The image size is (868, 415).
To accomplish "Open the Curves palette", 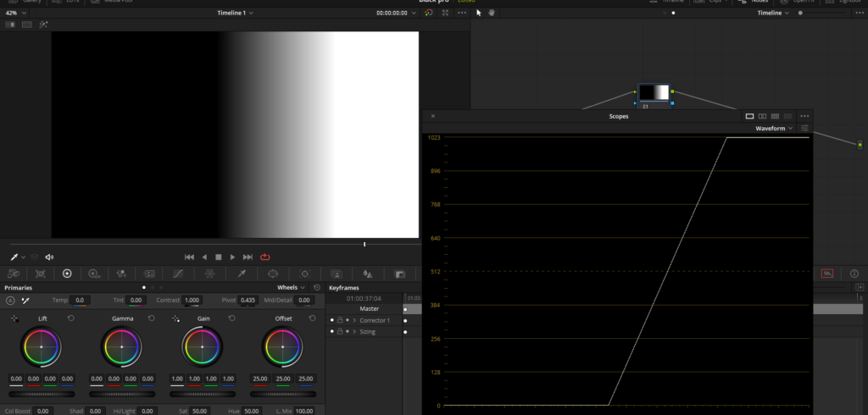I will point(178,274).
